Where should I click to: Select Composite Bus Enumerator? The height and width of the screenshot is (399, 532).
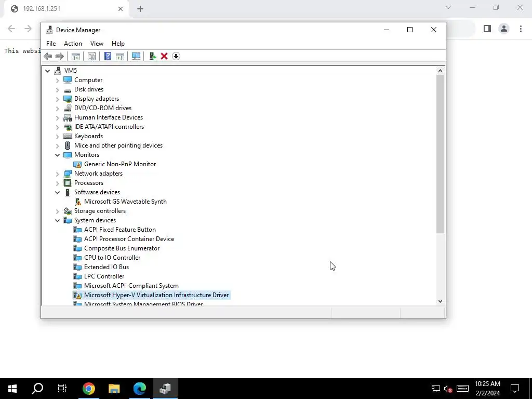122,248
